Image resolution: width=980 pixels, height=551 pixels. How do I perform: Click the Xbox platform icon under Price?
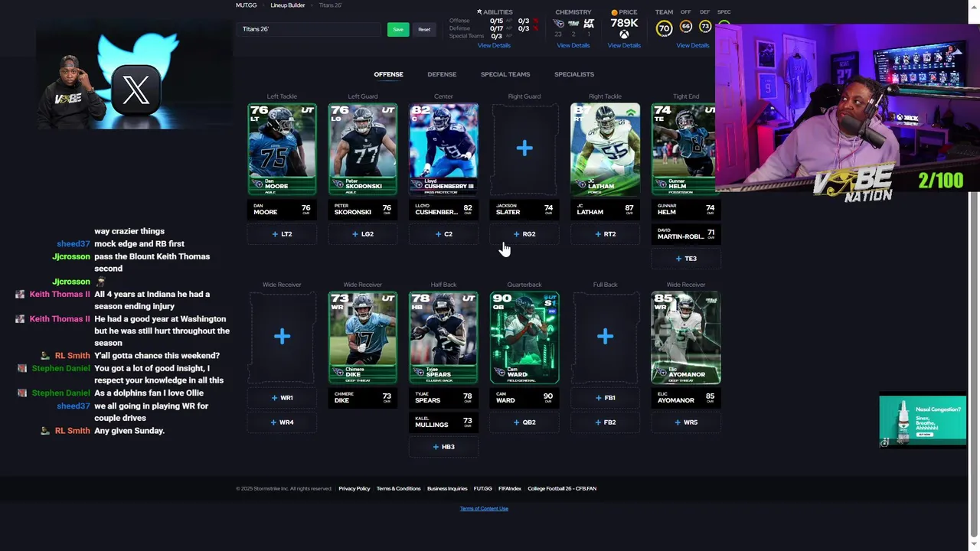(x=624, y=34)
